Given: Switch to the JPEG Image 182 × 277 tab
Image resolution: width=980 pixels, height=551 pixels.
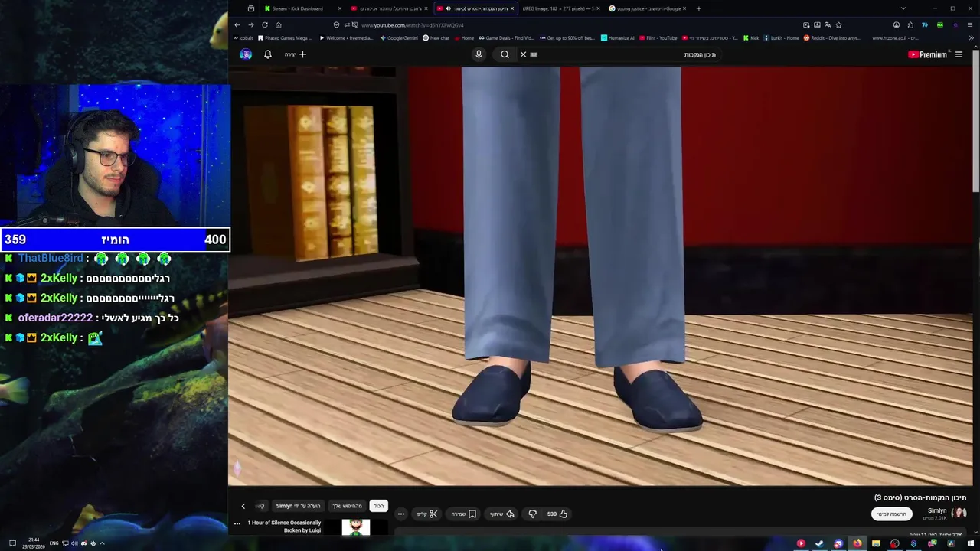Looking at the screenshot, I should coord(561,8).
